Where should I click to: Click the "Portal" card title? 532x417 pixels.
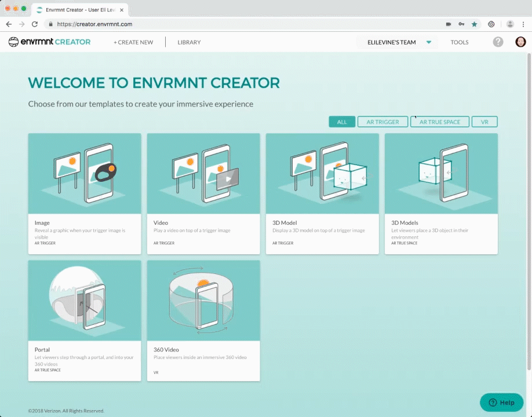[x=42, y=350]
